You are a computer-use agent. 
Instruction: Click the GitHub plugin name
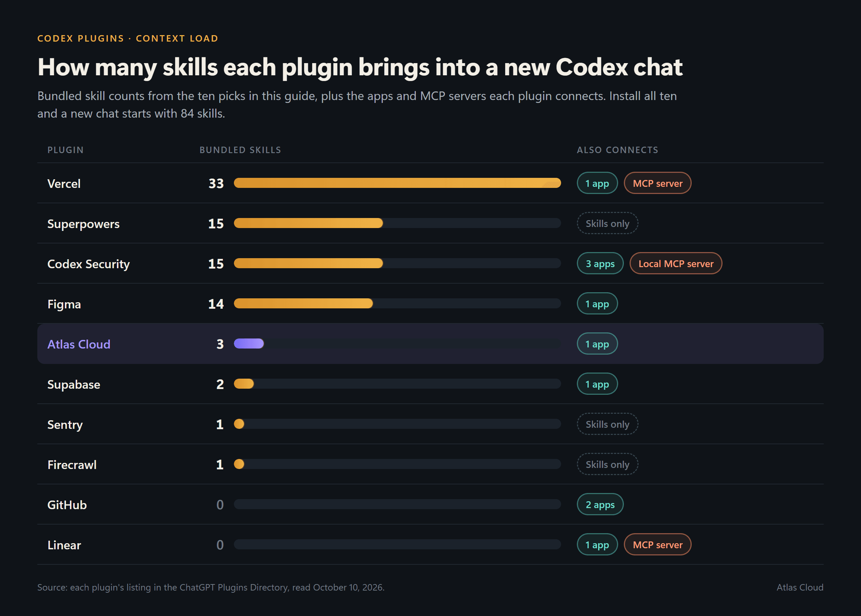tap(67, 505)
